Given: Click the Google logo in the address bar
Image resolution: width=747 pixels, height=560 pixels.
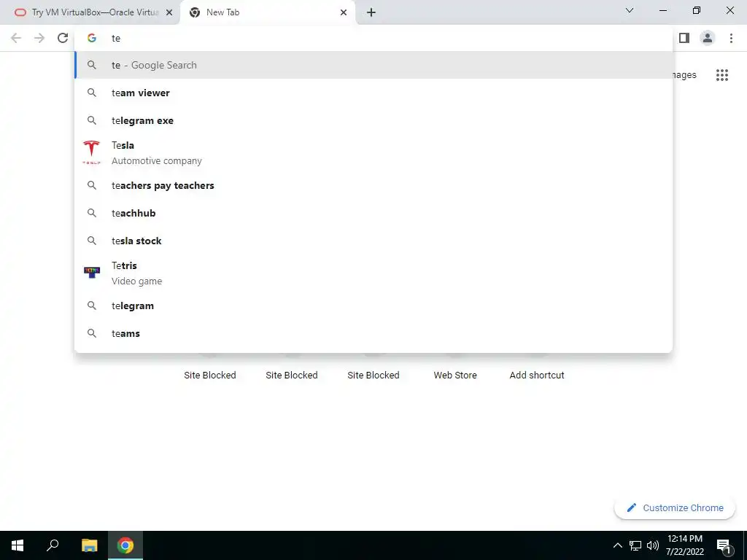Looking at the screenshot, I should click(92, 38).
